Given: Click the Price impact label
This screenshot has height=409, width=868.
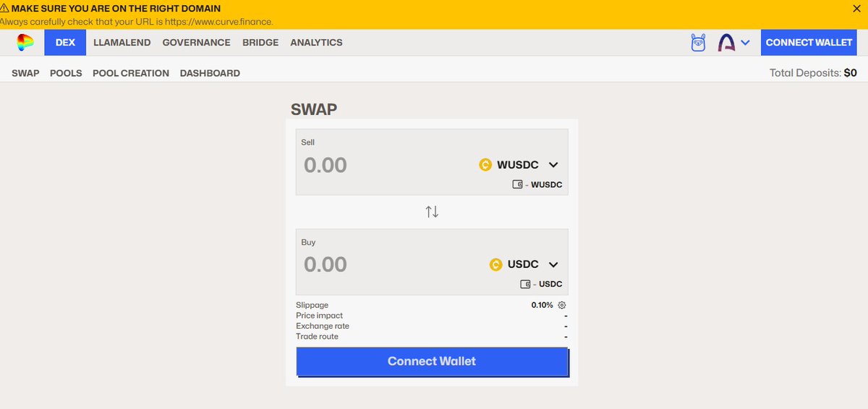Looking at the screenshot, I should click(x=319, y=316).
